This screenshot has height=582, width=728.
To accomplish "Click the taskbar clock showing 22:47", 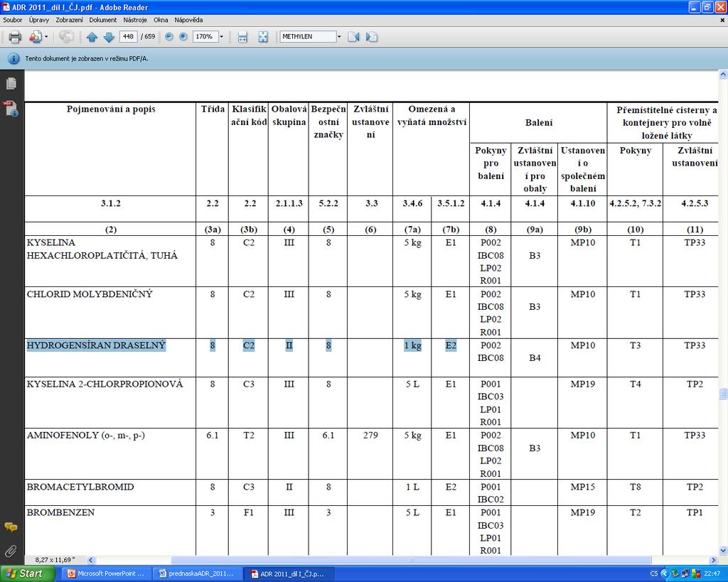I will [712, 573].
